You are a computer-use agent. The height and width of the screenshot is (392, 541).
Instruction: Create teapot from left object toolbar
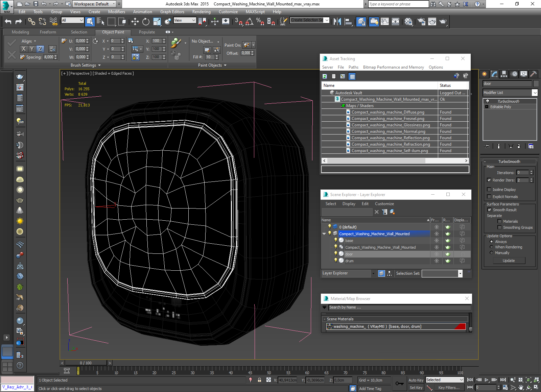(x=20, y=77)
